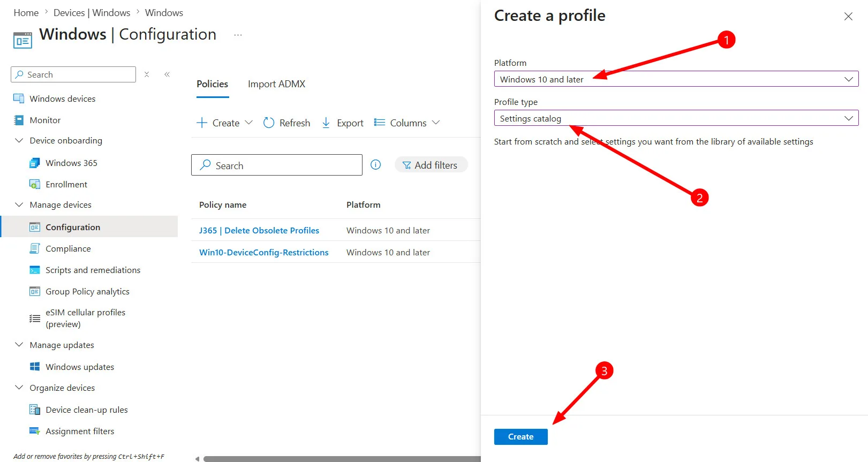
Task: Select Device clean-up rules in sidebar
Action: (87, 410)
